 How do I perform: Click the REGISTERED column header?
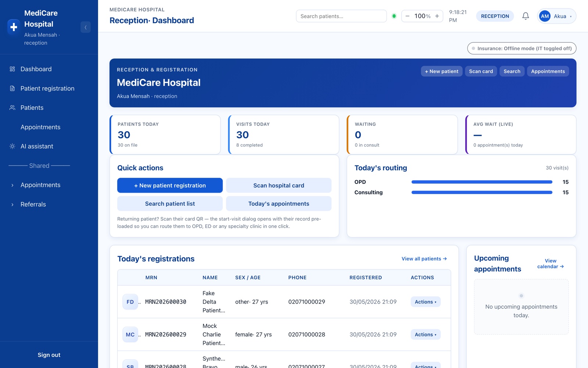366,277
